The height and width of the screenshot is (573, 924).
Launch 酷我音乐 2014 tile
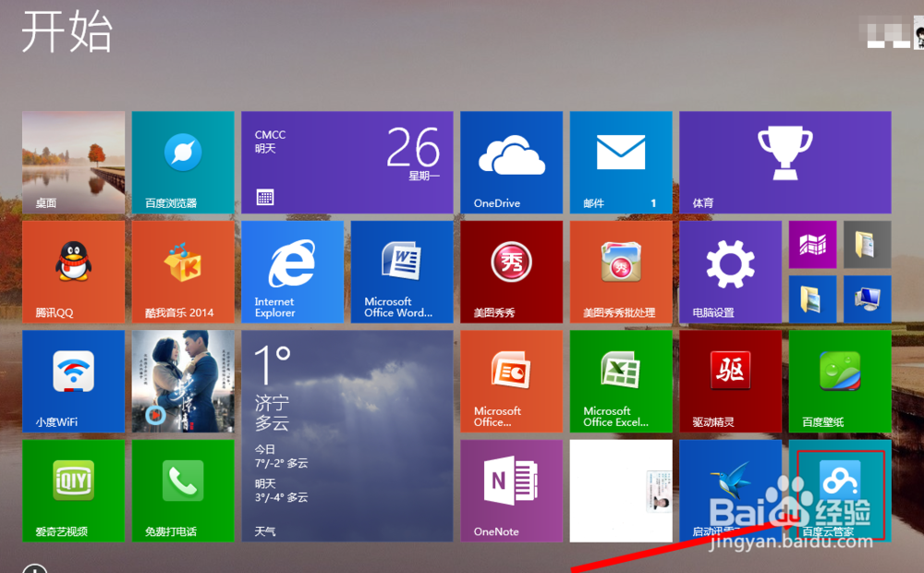pyautogui.click(x=183, y=272)
